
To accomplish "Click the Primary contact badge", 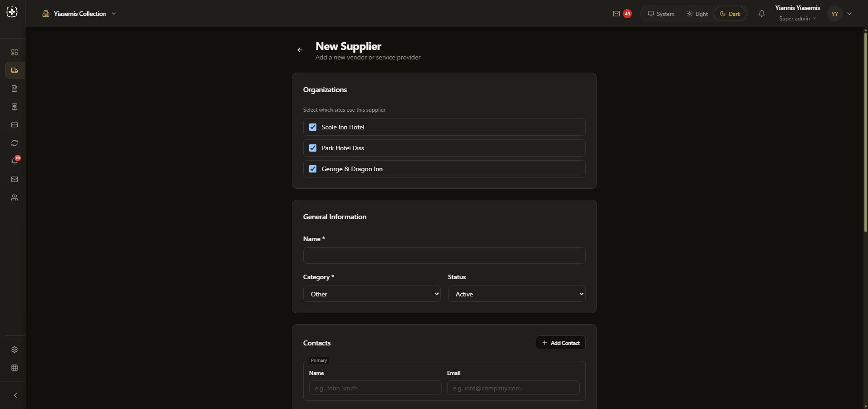I will 319,360.
